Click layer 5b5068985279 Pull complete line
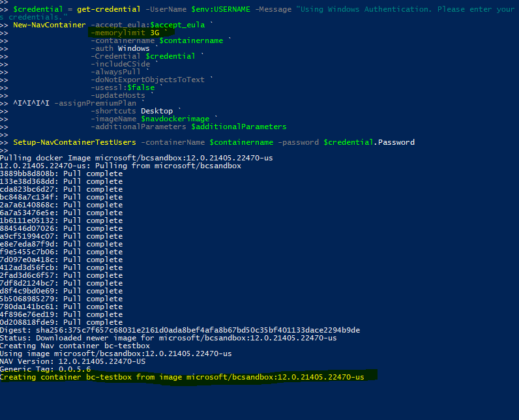519x420 pixels. [61, 299]
